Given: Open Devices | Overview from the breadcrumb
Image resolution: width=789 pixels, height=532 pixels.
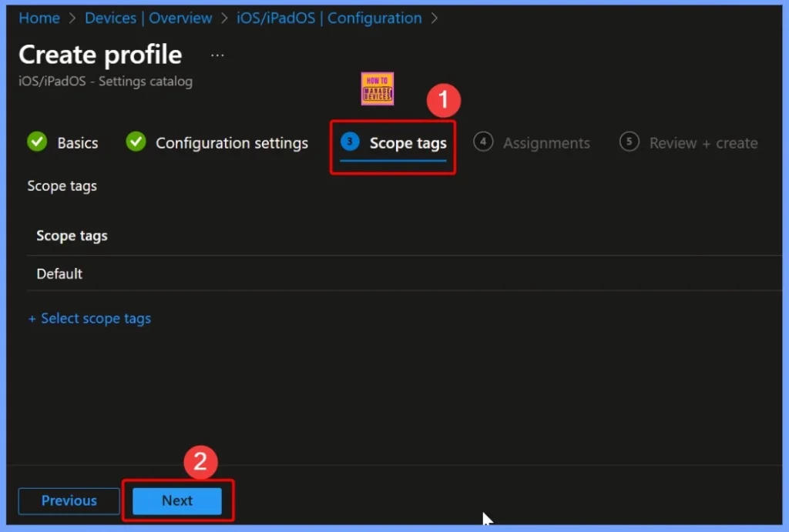Looking at the screenshot, I should coord(149,18).
